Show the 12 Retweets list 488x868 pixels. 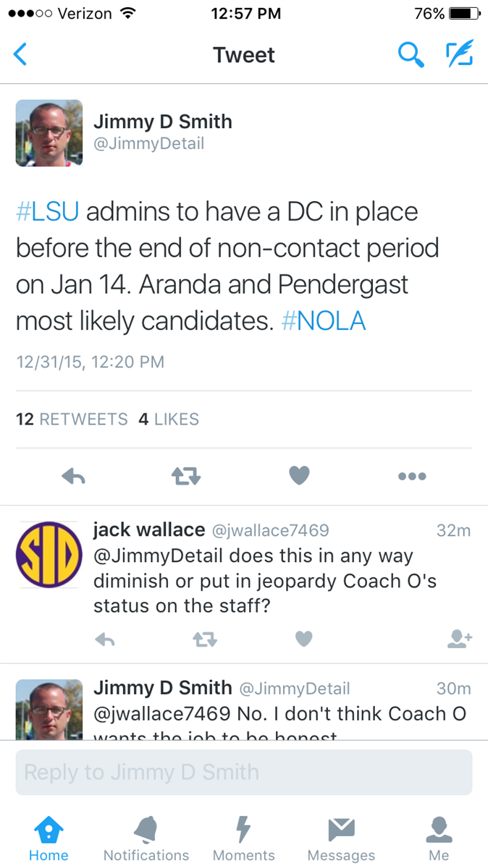pos(72,420)
